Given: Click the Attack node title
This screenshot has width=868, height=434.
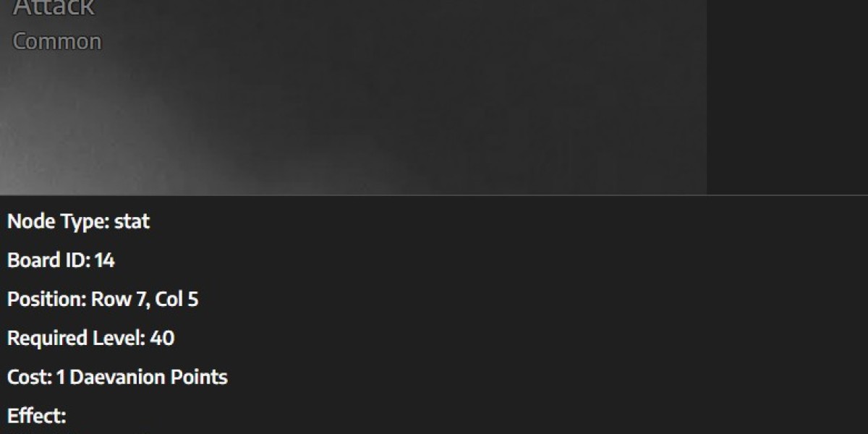Looking at the screenshot, I should click(x=54, y=8).
